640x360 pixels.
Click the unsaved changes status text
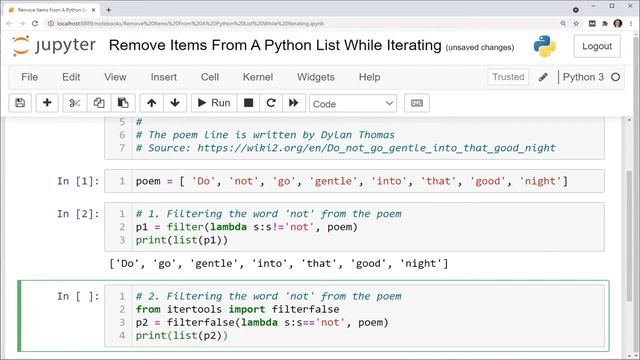coord(480,47)
